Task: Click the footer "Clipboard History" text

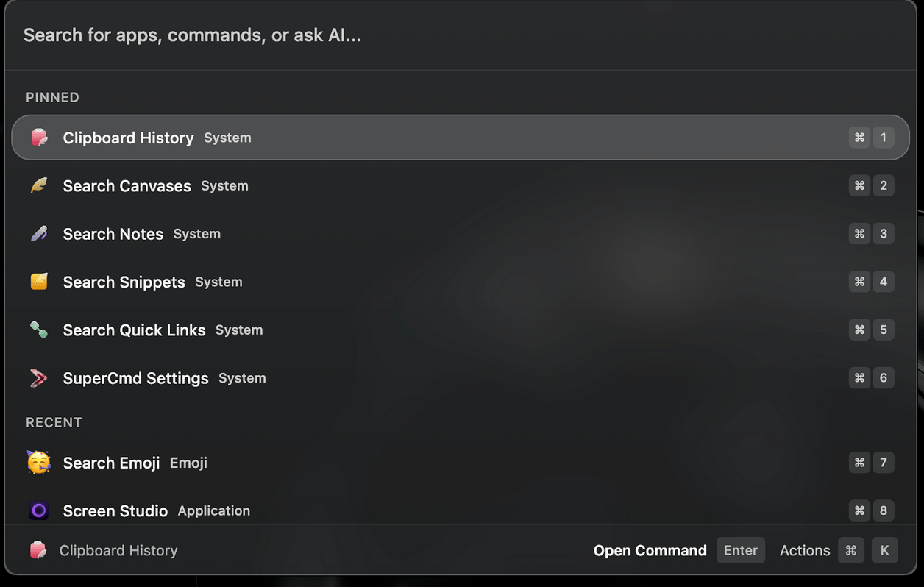Action: (x=118, y=550)
